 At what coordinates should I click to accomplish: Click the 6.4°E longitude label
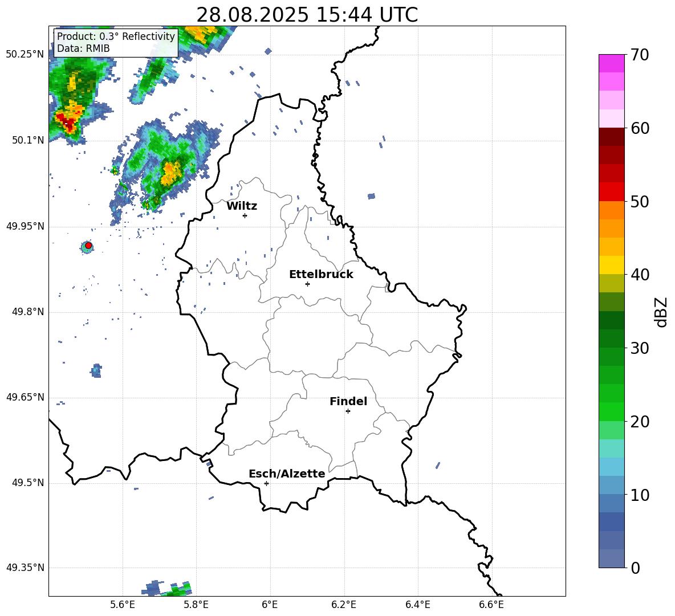point(417,605)
